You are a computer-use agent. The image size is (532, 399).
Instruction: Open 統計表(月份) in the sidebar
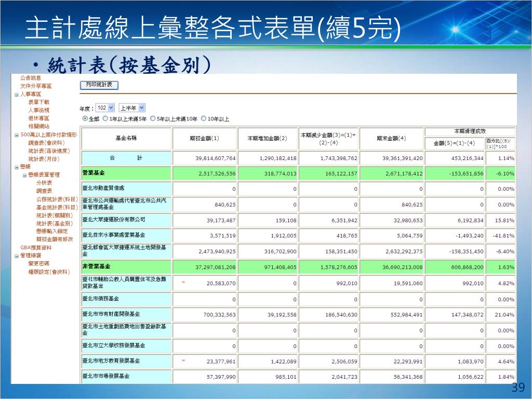click(44, 159)
